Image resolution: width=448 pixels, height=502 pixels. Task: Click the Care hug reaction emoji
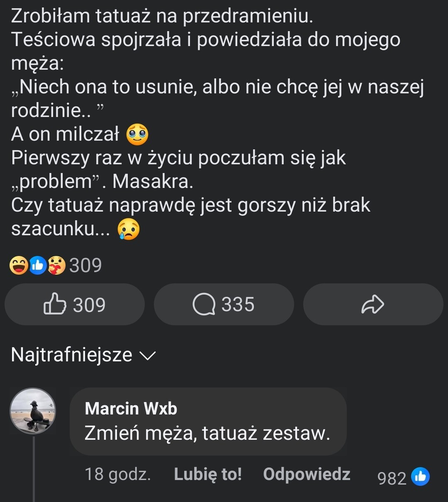click(x=57, y=266)
